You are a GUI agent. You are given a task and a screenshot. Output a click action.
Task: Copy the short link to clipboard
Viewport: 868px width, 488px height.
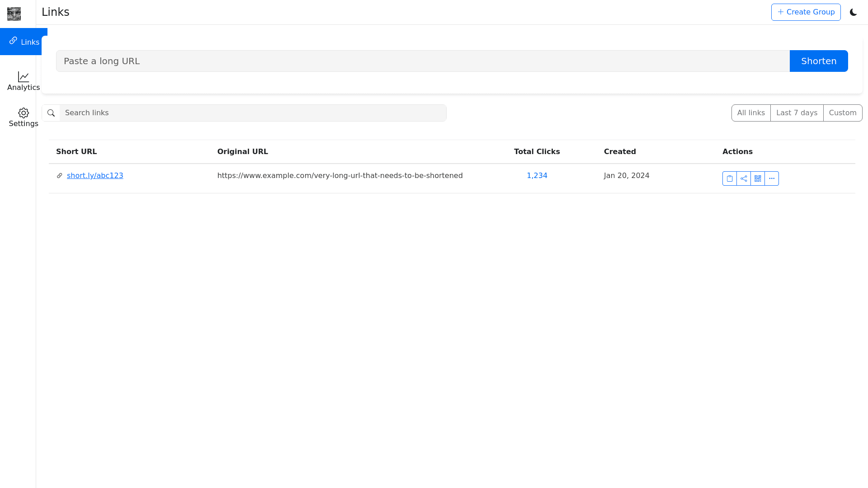[729, 178]
